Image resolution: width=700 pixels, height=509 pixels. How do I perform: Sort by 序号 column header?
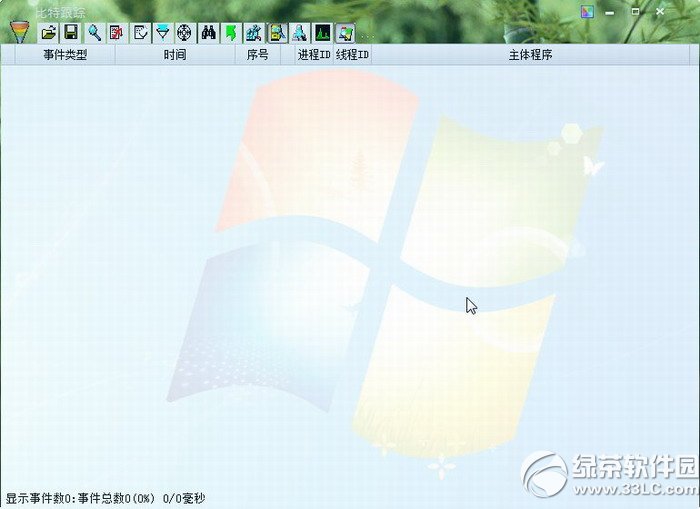258,55
